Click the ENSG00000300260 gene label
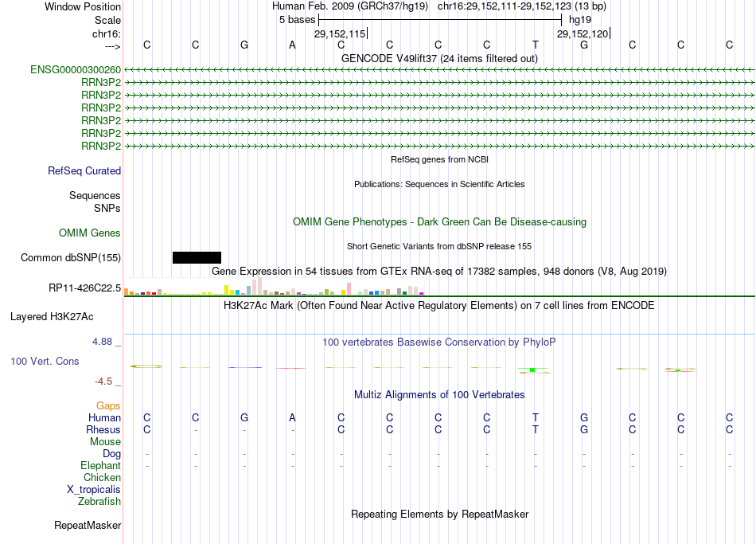 pyautogui.click(x=76, y=69)
